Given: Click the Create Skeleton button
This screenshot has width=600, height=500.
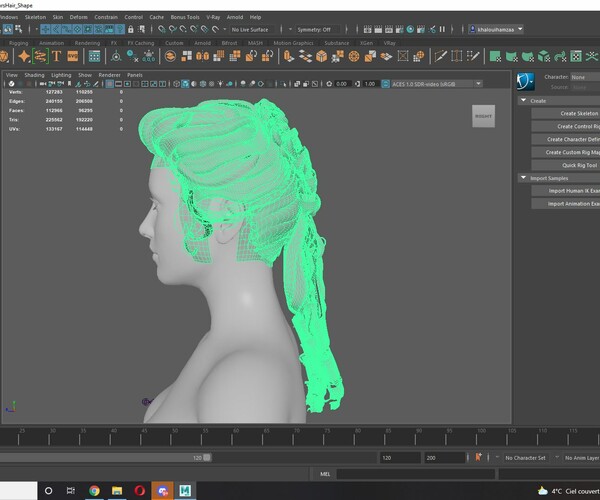Looking at the screenshot, I should 566,113.
